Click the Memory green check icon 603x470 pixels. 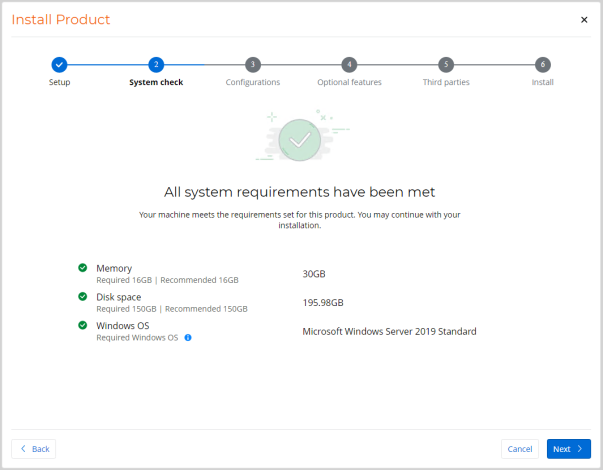click(x=83, y=268)
